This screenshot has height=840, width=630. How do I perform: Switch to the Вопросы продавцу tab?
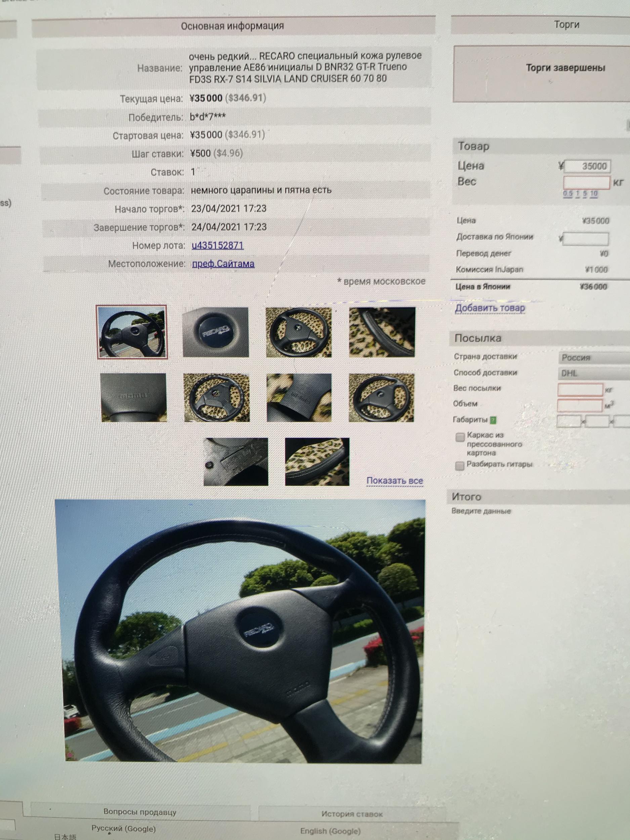tap(140, 812)
